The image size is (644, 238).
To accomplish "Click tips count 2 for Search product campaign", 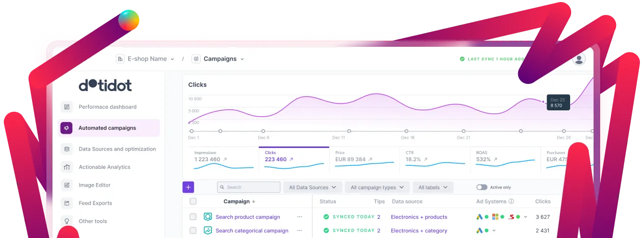I will point(379,217).
